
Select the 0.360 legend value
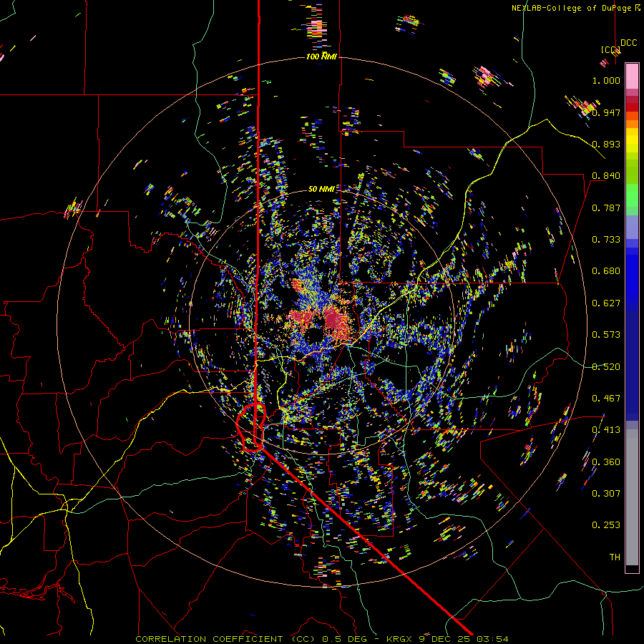606,462
